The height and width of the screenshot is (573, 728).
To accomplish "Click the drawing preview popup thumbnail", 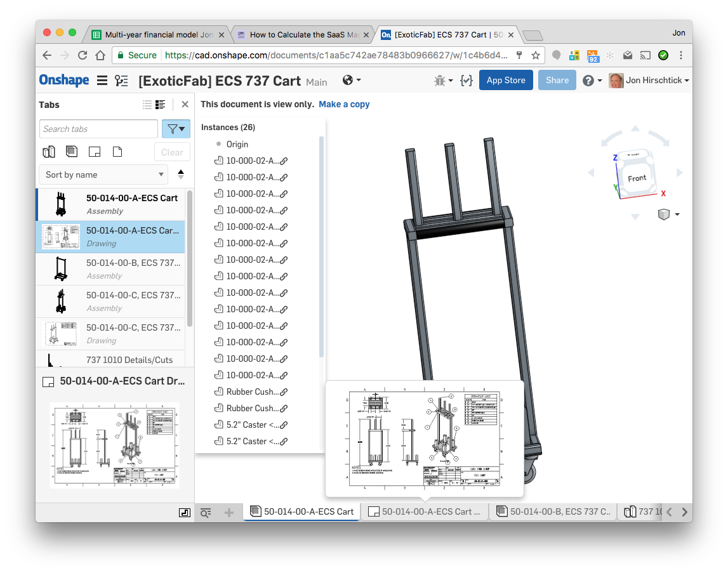I will (x=425, y=439).
